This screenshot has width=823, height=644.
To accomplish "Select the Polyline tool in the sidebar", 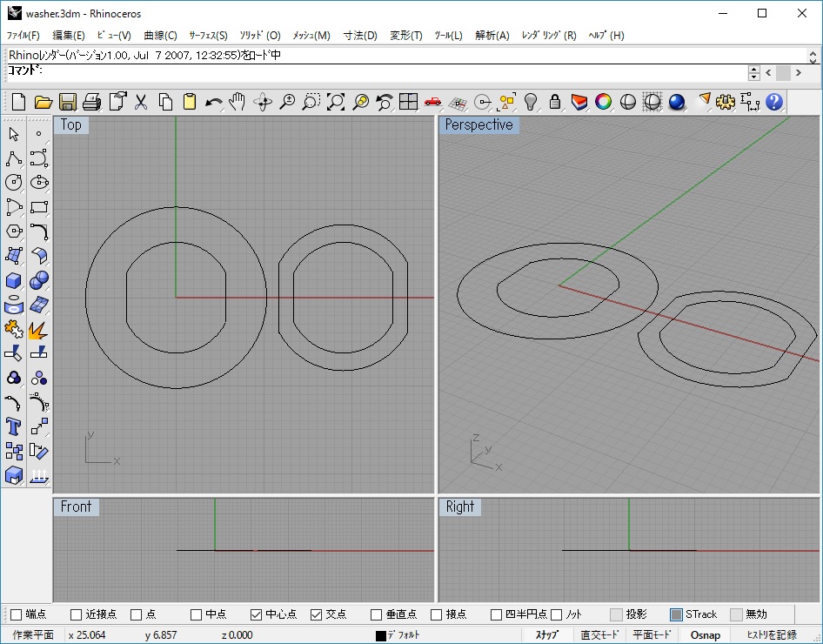I will click(14, 158).
